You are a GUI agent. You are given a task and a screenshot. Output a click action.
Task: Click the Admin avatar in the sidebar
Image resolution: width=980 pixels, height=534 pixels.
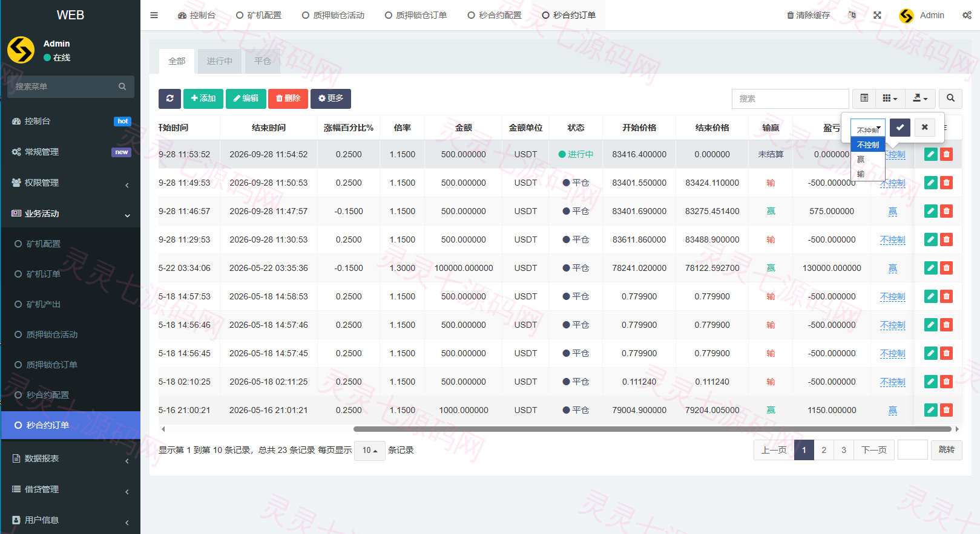click(21, 50)
